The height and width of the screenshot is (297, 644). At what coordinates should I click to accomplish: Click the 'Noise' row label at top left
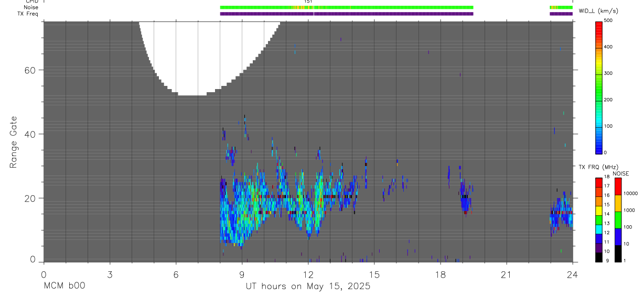(x=31, y=7)
